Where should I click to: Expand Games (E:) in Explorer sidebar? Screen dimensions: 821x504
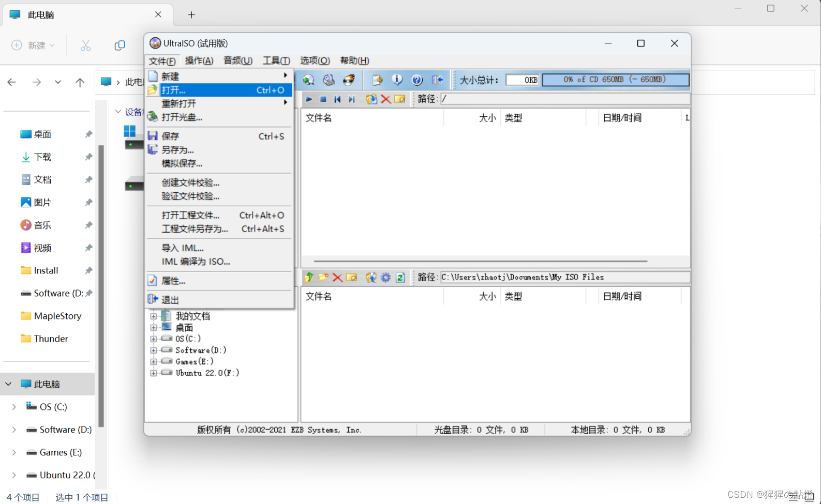pos(14,452)
